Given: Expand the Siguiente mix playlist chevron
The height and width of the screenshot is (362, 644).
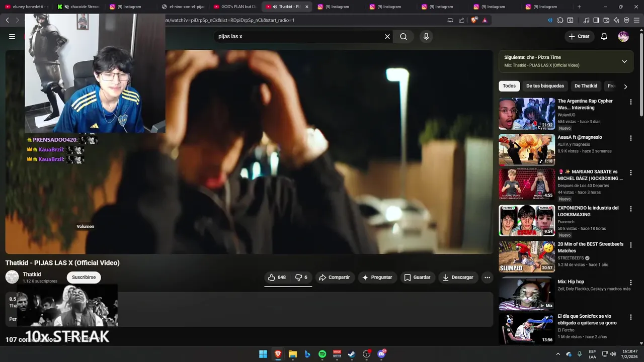Looking at the screenshot, I should click(x=624, y=61).
